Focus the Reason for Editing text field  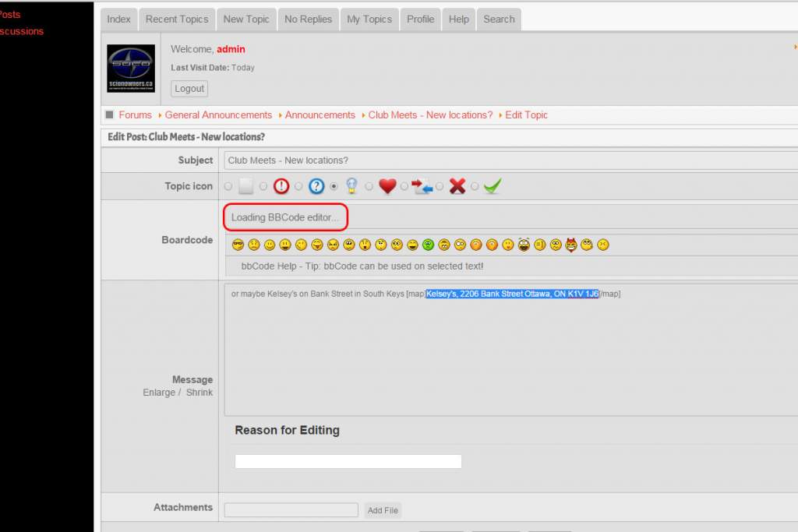pyautogui.click(x=348, y=462)
